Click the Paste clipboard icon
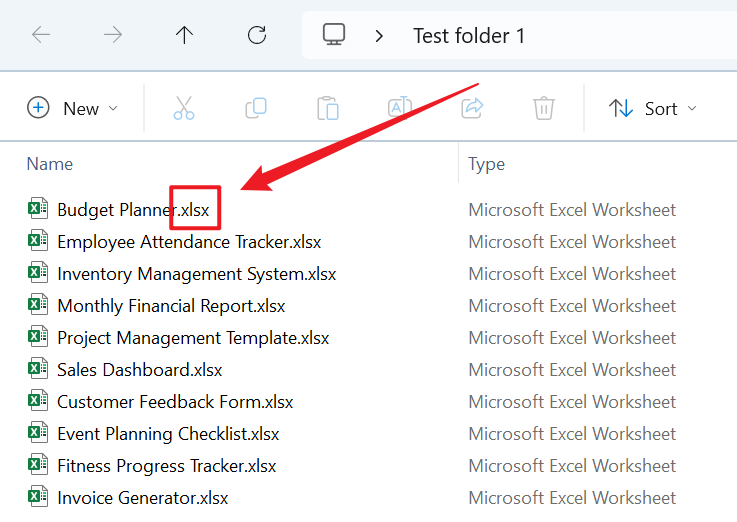Viewport: 737px width, 522px height. tap(328, 108)
